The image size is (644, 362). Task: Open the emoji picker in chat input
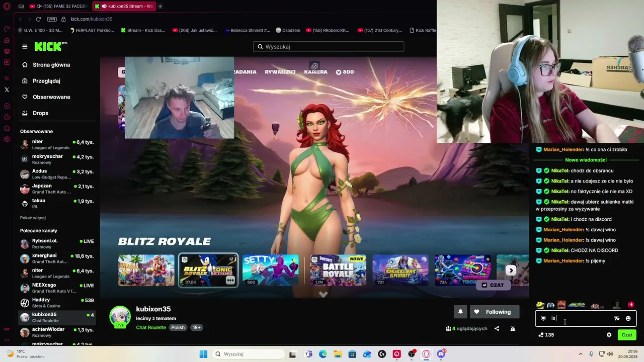[x=628, y=318]
